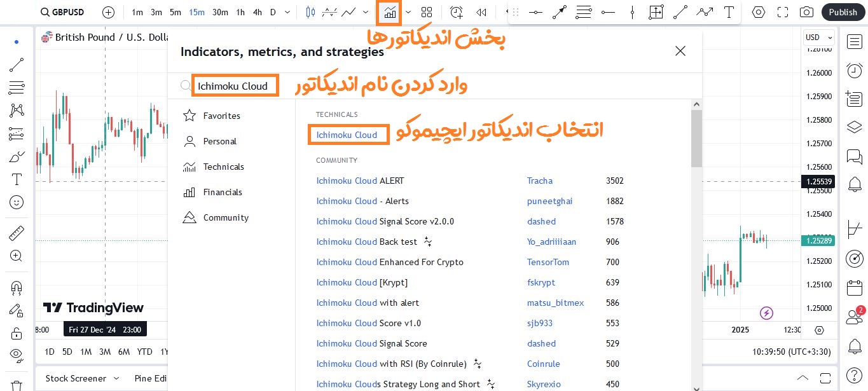Select the ruler Measure tool
Viewport: 868px width, 391px height.
(17, 233)
